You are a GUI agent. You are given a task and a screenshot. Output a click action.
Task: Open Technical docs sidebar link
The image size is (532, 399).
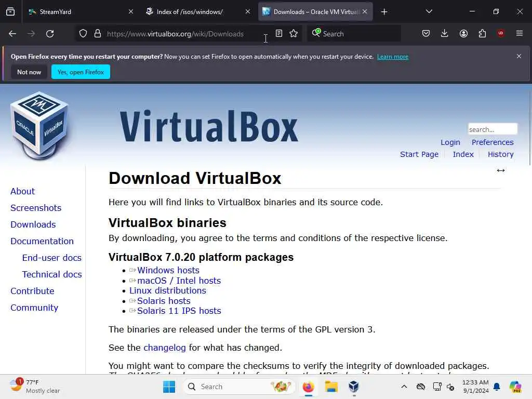point(52,274)
